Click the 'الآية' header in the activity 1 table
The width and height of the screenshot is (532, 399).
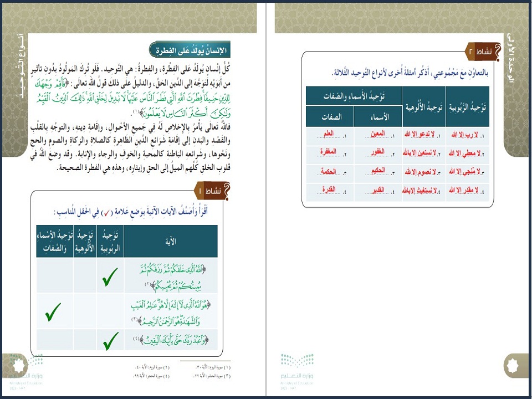(171, 241)
